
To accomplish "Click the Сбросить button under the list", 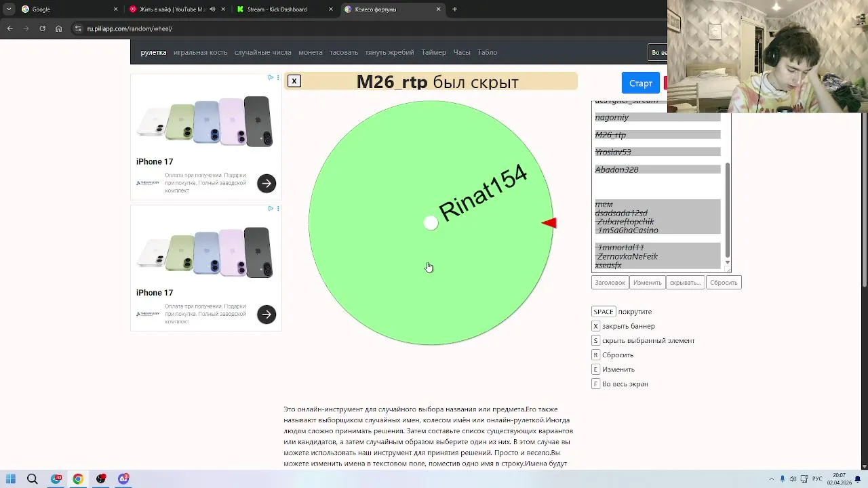I will (724, 283).
